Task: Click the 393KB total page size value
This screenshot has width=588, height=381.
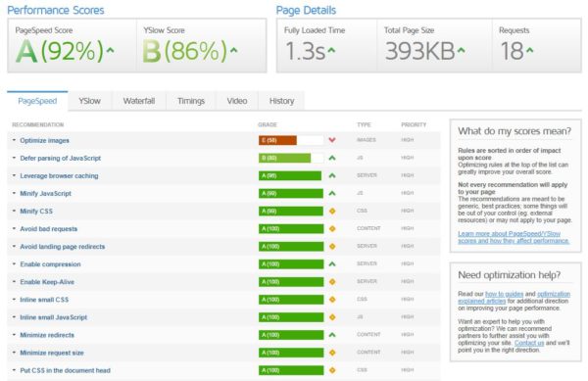Action: coord(420,51)
